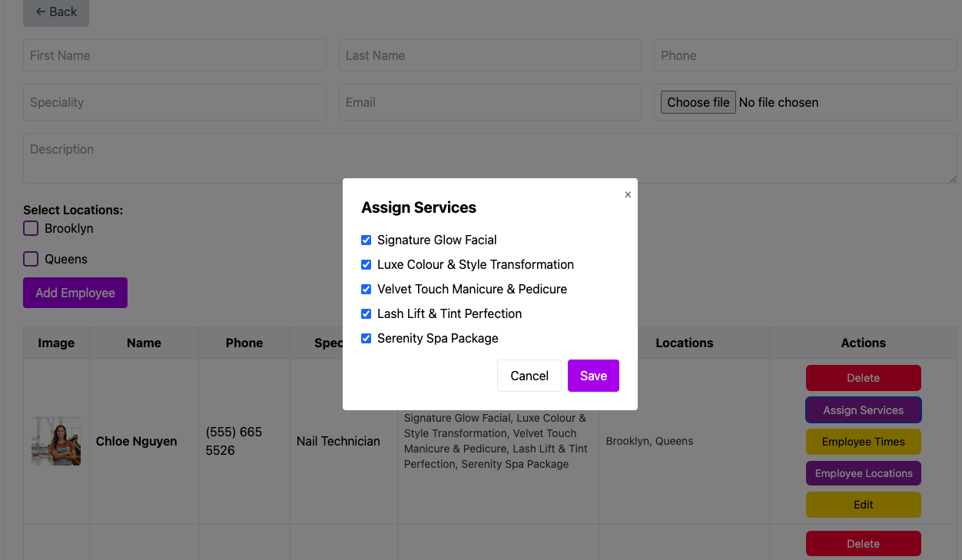
Task: Go back using the Back button
Action: click(x=56, y=12)
